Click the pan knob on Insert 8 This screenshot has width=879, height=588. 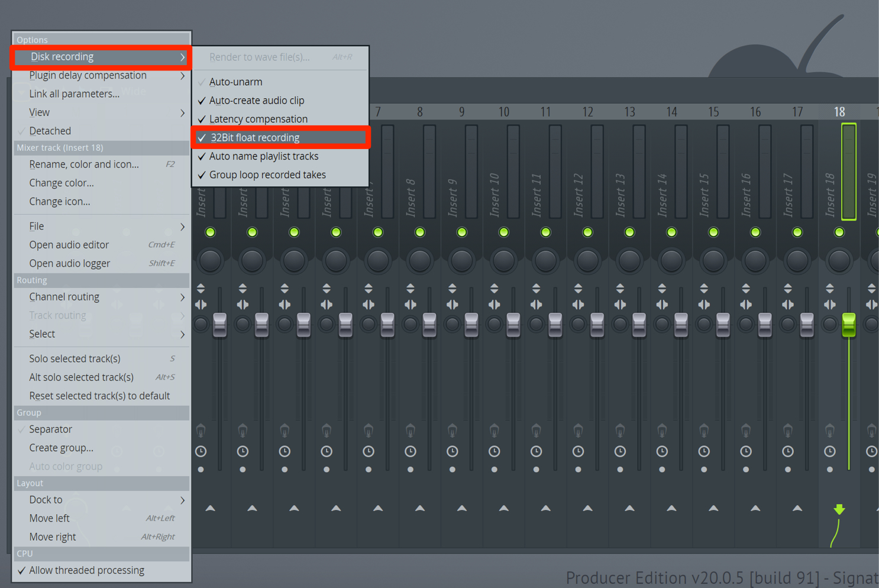tap(420, 260)
